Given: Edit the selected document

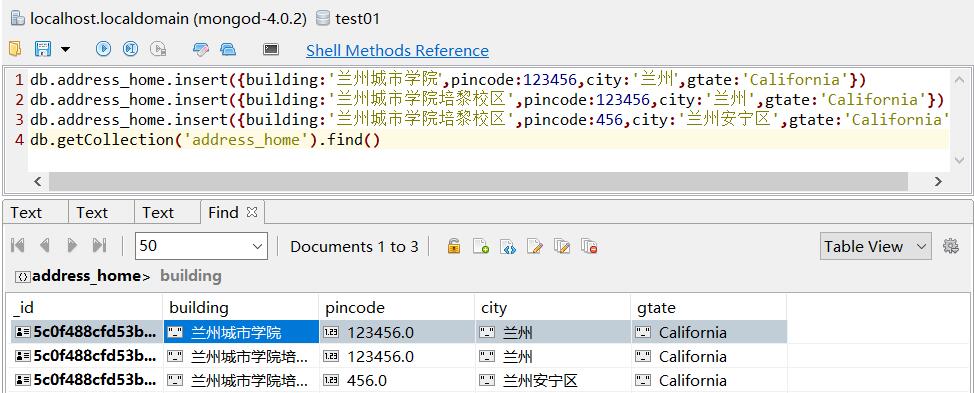Looking at the screenshot, I should point(535,246).
